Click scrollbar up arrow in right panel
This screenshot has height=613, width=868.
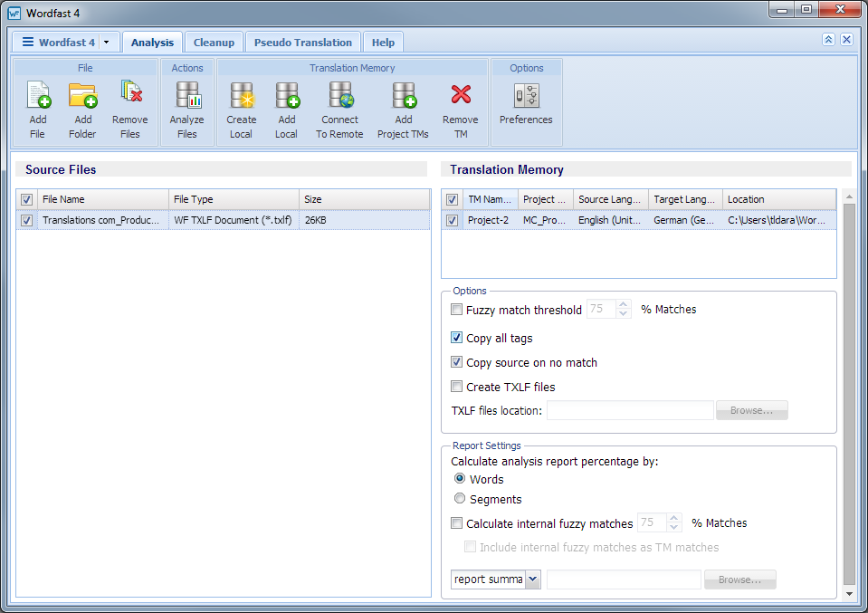849,196
